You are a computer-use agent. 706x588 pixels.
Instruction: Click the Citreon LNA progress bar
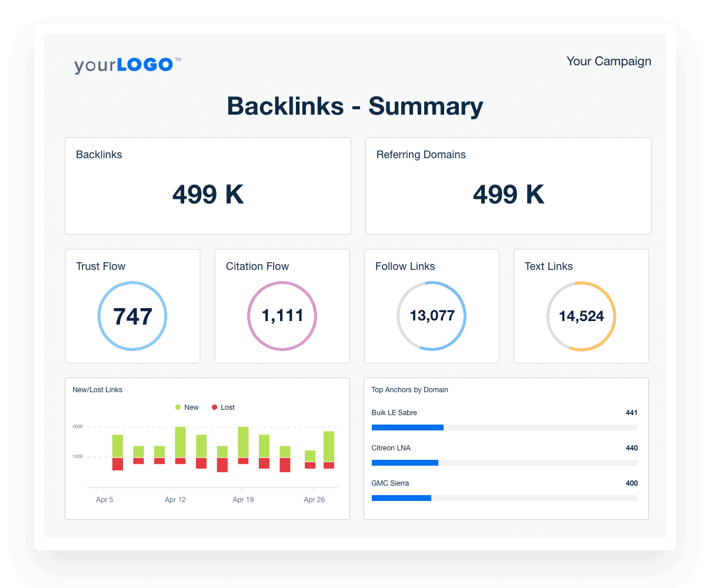tap(504, 463)
